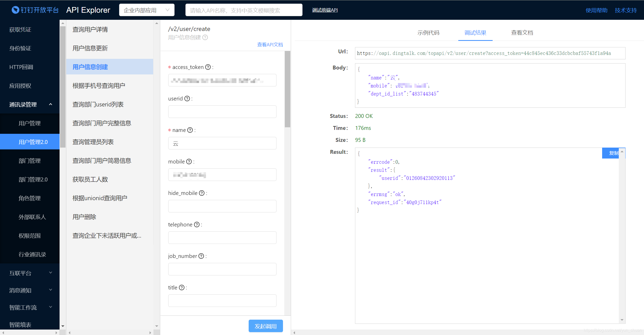The image size is (644, 335).
Task: Select 角色管理 submenu item
Action: coord(30,198)
